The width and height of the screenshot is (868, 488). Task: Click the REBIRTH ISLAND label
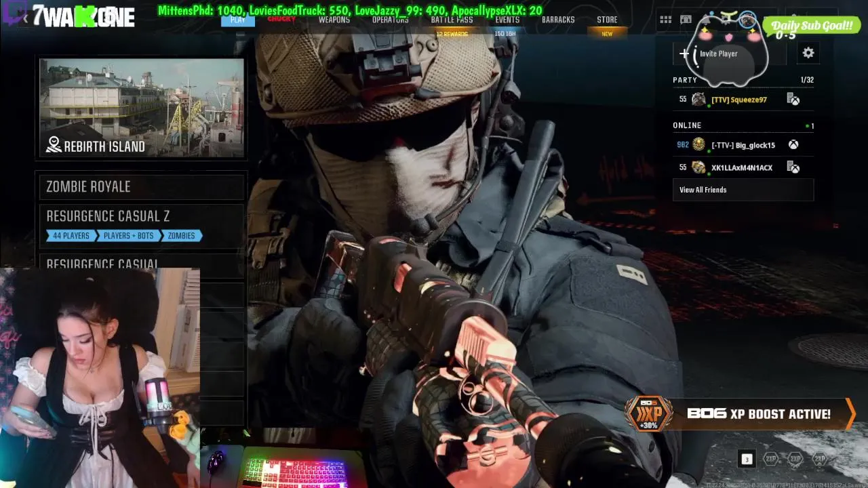[x=104, y=146]
